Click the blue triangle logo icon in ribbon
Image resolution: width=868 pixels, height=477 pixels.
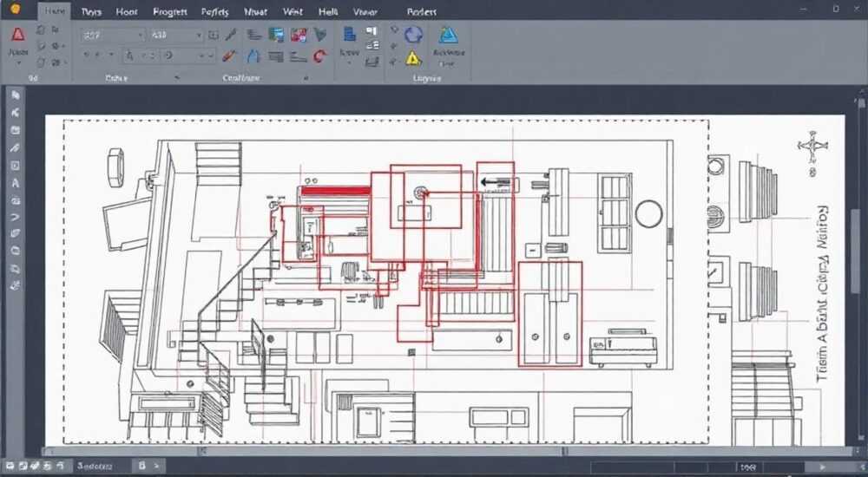point(449,35)
